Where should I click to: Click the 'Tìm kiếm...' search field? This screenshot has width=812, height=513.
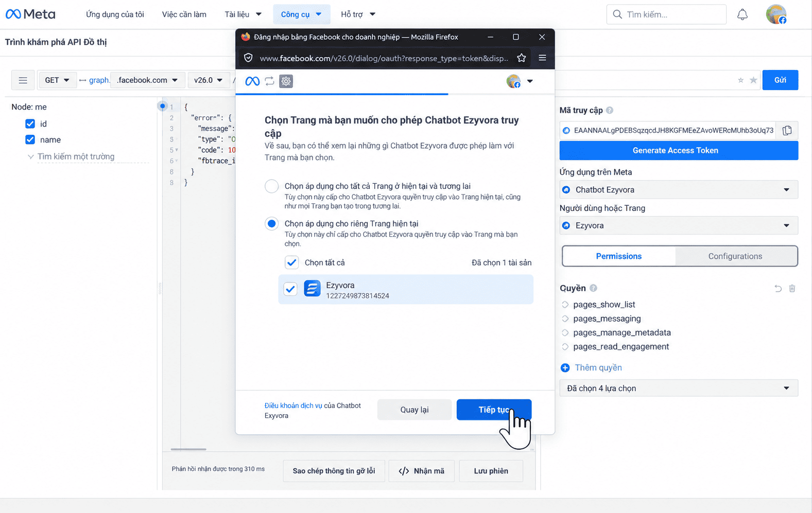[x=666, y=14]
